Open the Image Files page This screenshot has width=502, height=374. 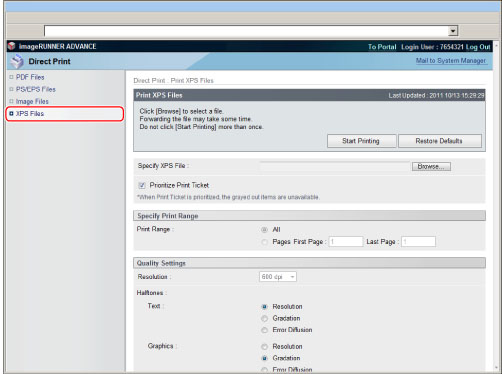click(32, 101)
